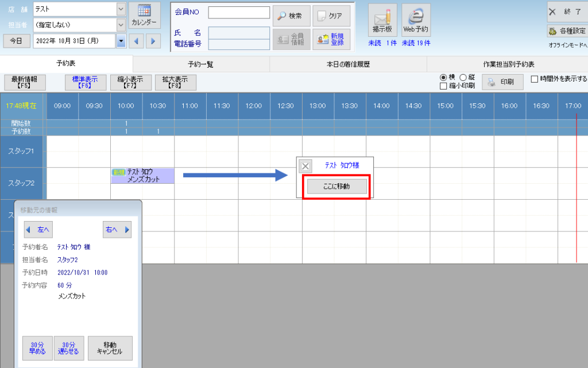The height and width of the screenshot is (368, 588).
Task: Open the カレンダー calendar button
Action: point(144,16)
